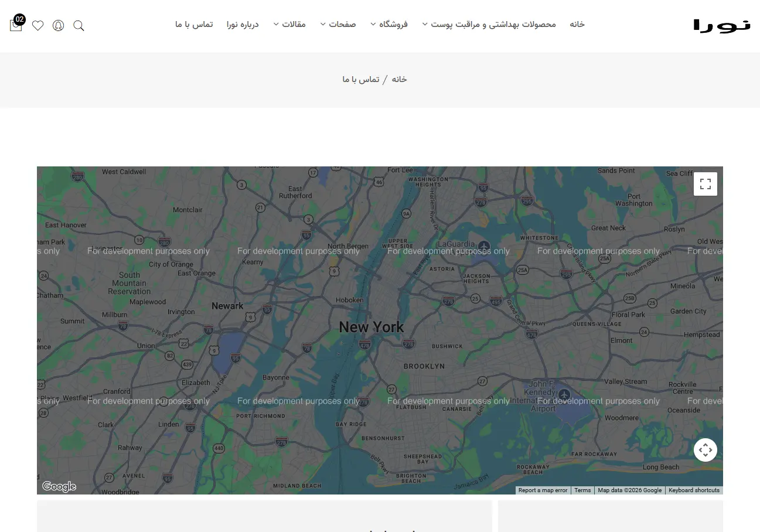Image resolution: width=760 pixels, height=532 pixels.
Task: Click the Maplewood label on the map
Action: pyautogui.click(x=148, y=302)
